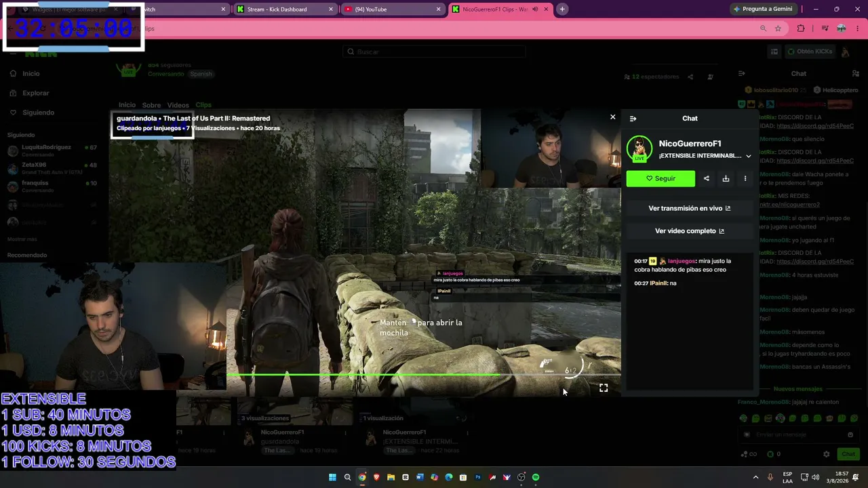Click Obtén KICKs button
Viewport: 868px width, 488px height.
(x=810, y=52)
